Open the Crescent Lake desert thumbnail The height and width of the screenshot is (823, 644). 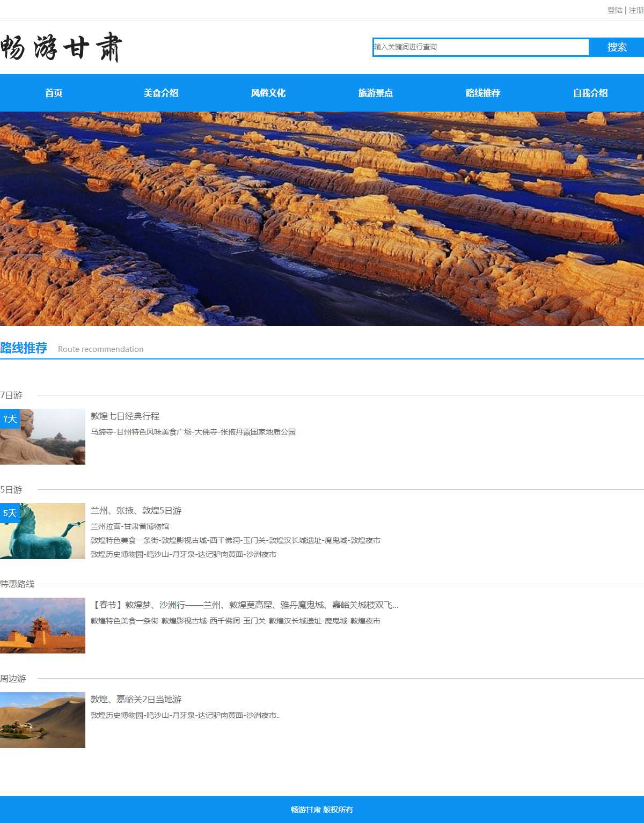[42, 720]
